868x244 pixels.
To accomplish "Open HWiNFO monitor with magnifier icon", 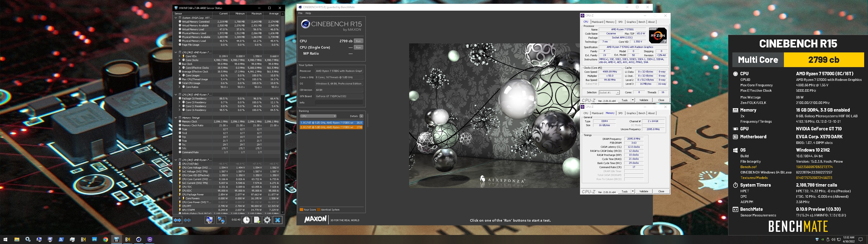I will click(x=209, y=220).
